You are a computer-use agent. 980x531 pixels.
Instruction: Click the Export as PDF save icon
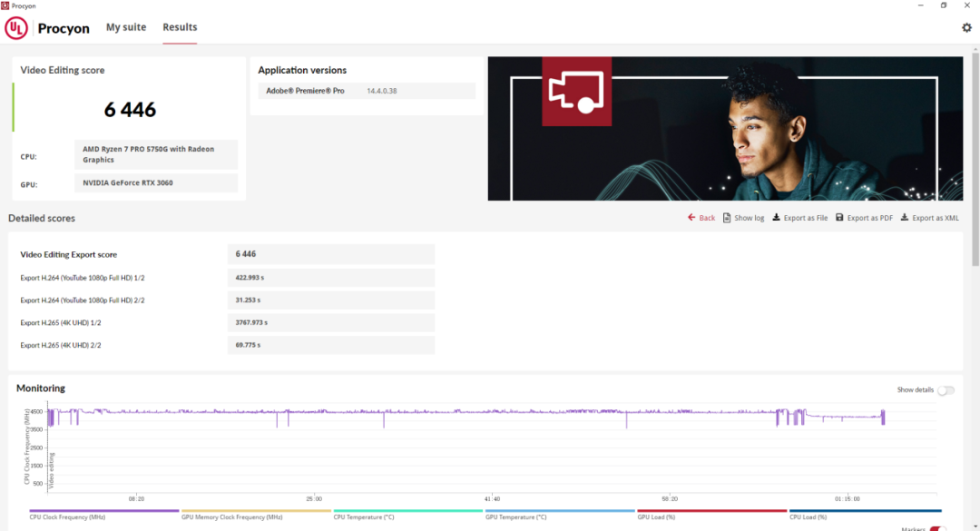point(839,218)
